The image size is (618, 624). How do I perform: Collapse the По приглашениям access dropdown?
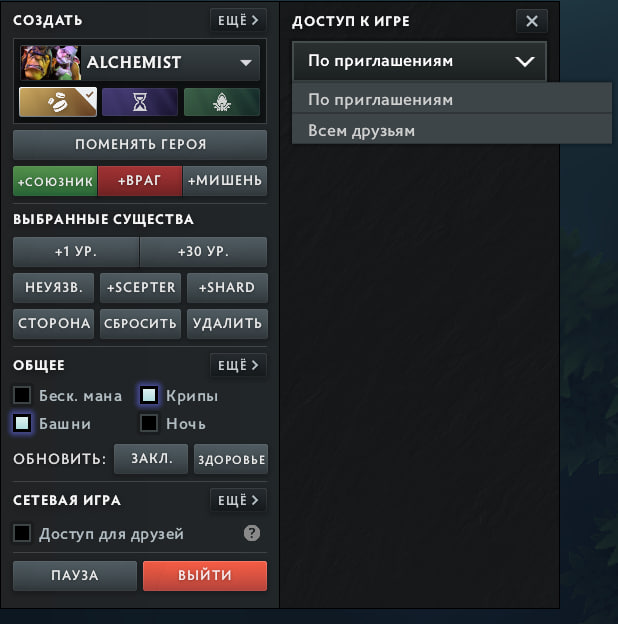coord(419,61)
